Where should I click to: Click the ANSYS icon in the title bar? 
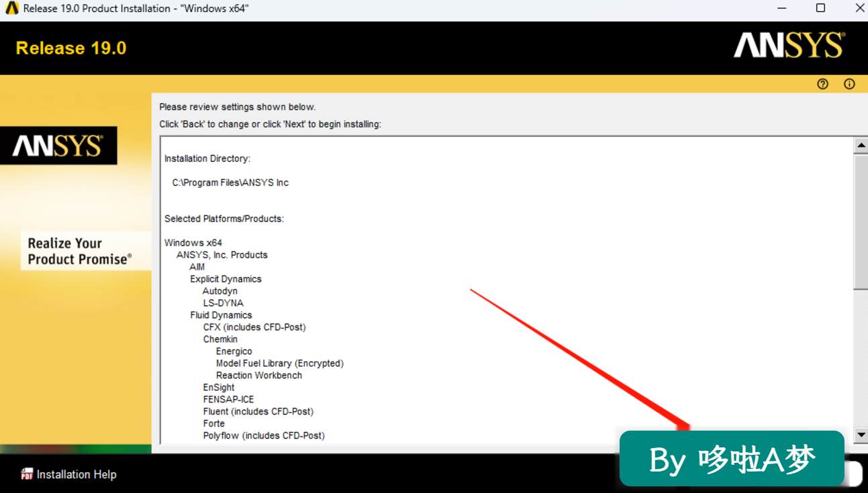11,9
